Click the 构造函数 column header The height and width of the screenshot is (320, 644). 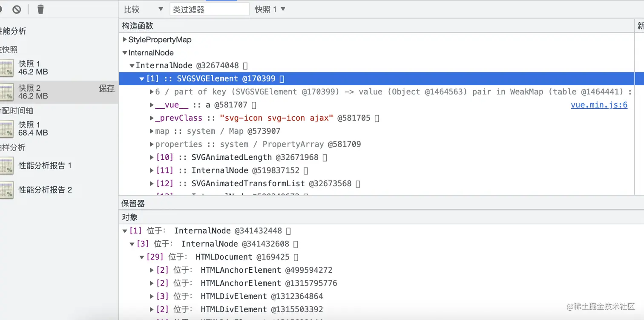point(377,26)
